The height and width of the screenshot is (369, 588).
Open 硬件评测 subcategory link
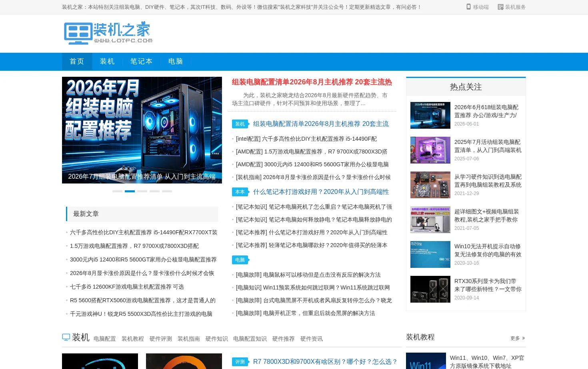[161, 339]
